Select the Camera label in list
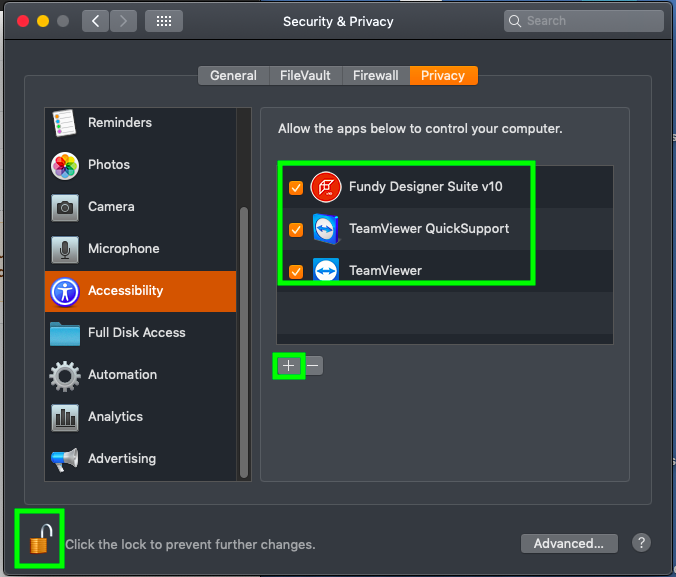Image resolution: width=676 pixels, height=577 pixels. (111, 207)
